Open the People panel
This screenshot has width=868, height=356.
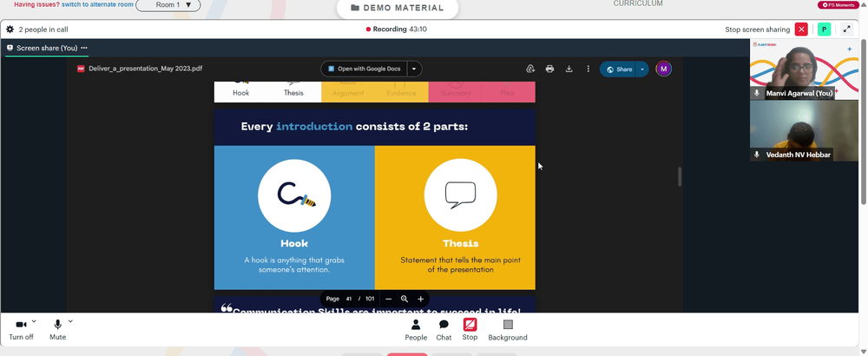[x=416, y=330]
